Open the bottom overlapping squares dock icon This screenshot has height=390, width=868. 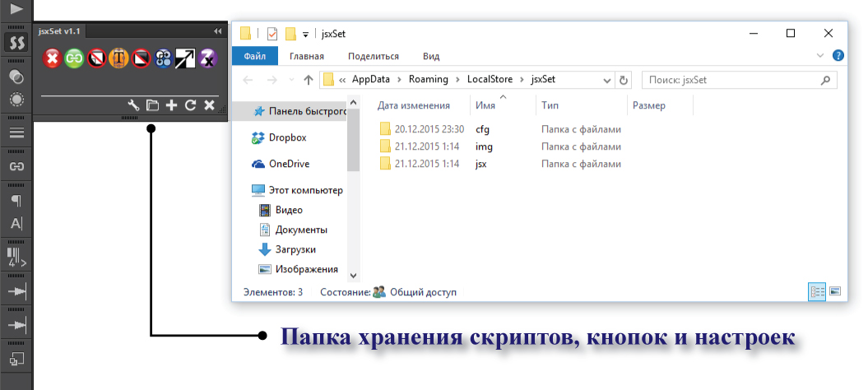pos(17,360)
